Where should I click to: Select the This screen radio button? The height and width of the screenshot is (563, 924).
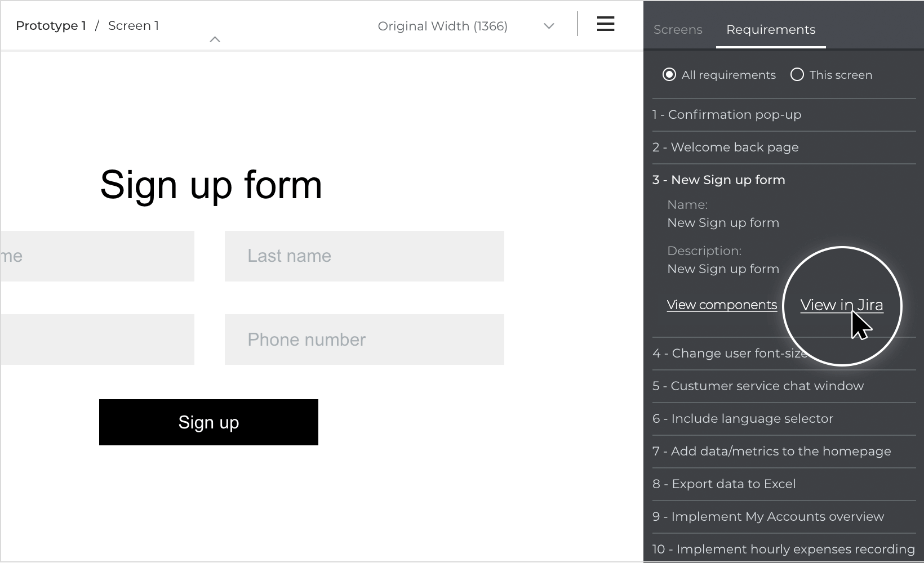click(797, 75)
